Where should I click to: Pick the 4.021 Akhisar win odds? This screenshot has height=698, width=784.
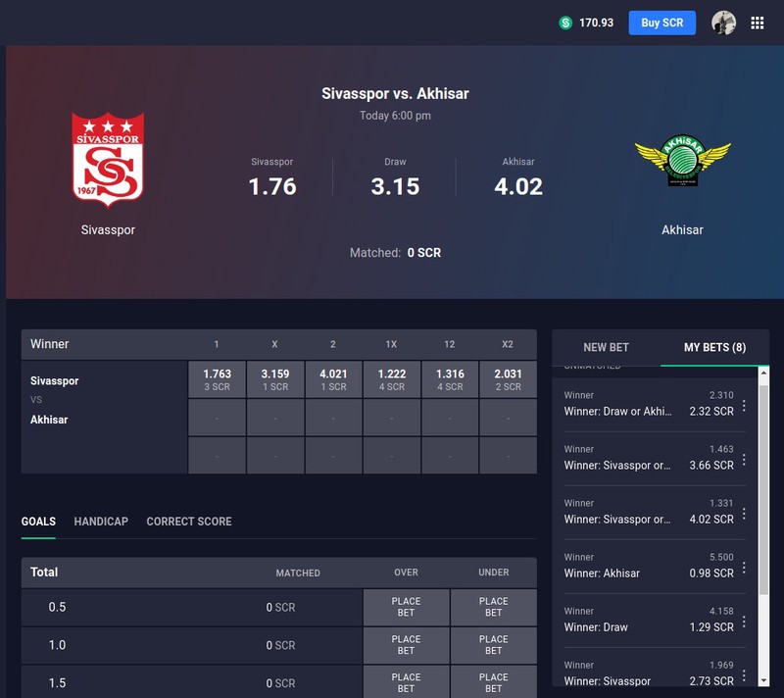point(333,379)
